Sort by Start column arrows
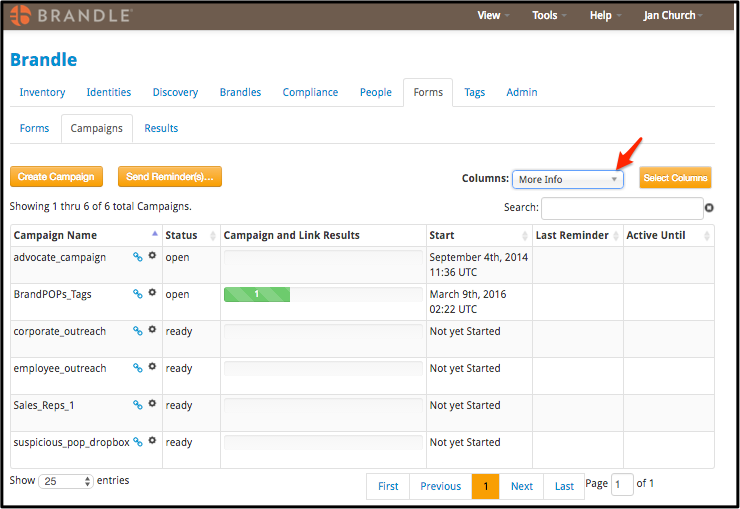 525,235
